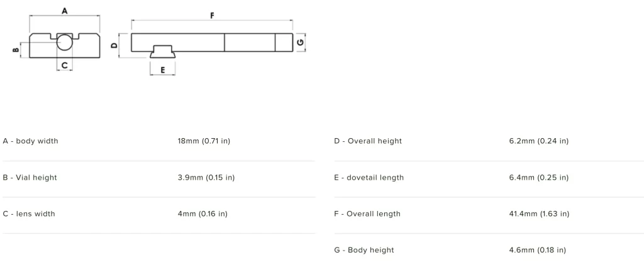Select the "C - lens width" row label
Image resolution: width=644 pixels, height=265 pixels.
pos(29,214)
